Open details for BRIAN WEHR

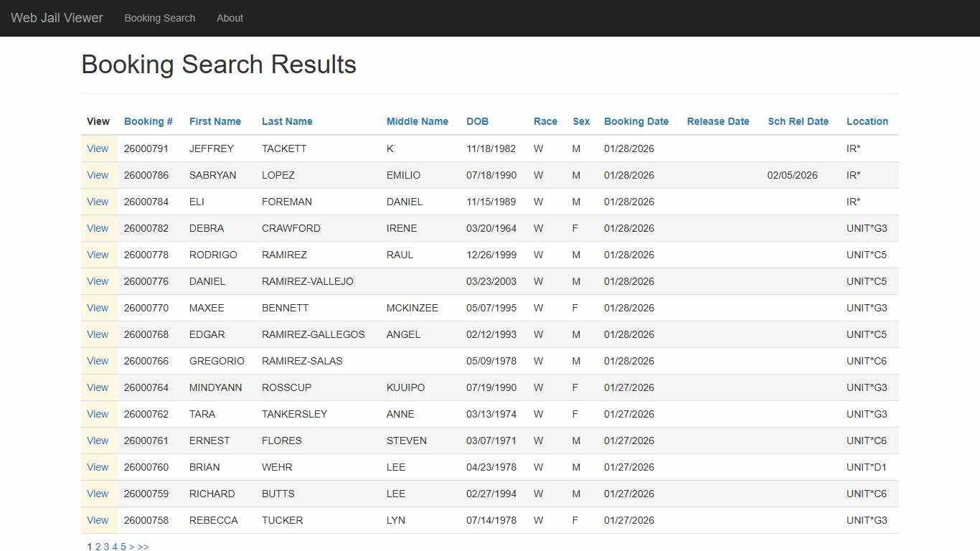(98, 467)
